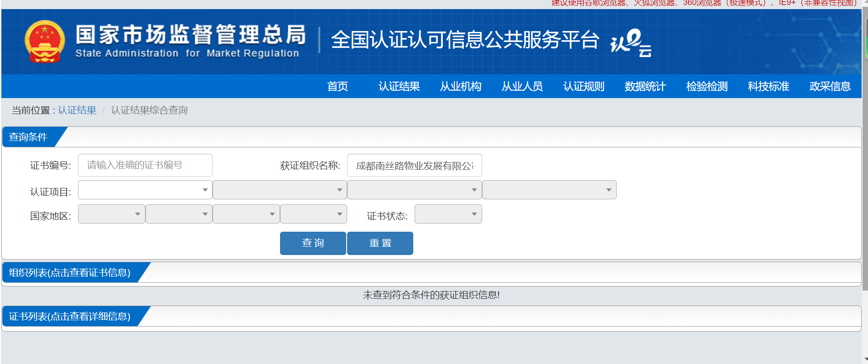Viewport: 868px width, 364px height.
Task: Click the 证书状态 label
Action: (x=387, y=216)
